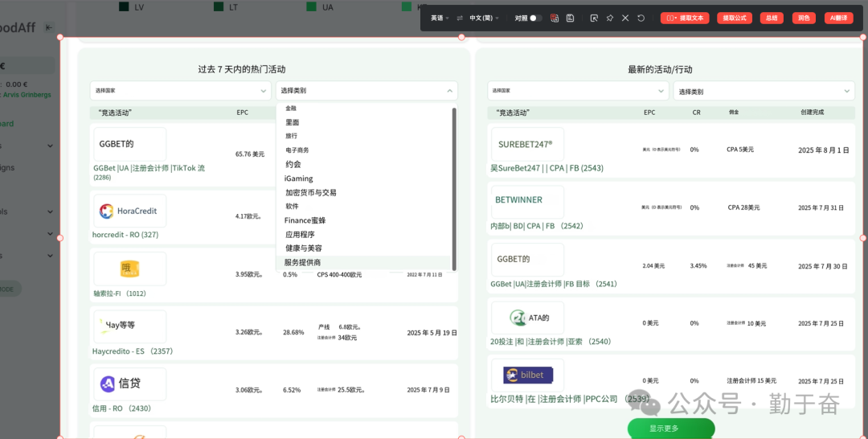Click the 提取文本 button
Screen dimensions: 868x439
[685, 18]
